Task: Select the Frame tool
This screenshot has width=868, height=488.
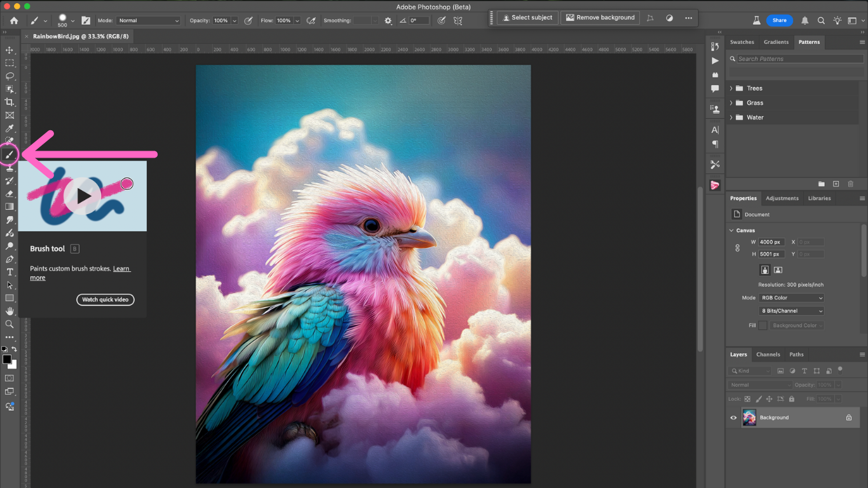Action: (10, 115)
